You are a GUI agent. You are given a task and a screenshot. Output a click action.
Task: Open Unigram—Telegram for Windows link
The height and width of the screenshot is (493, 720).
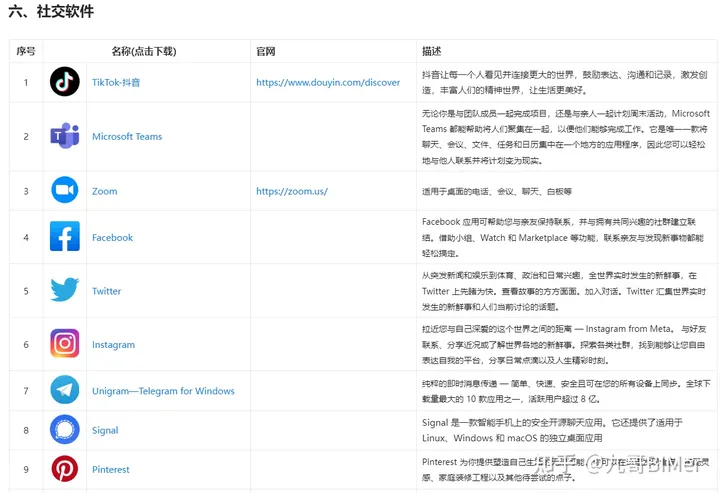point(163,391)
